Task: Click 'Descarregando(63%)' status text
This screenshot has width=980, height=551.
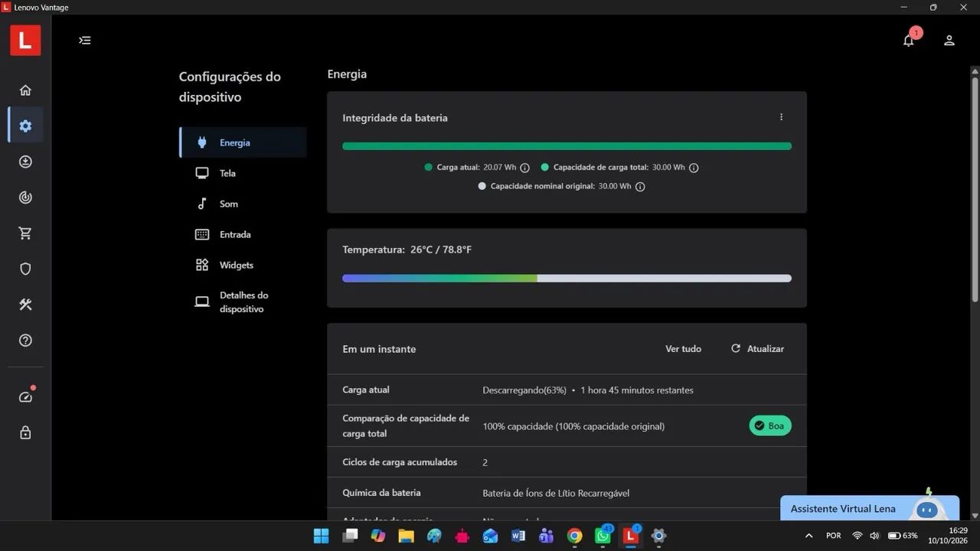Action: (x=524, y=390)
